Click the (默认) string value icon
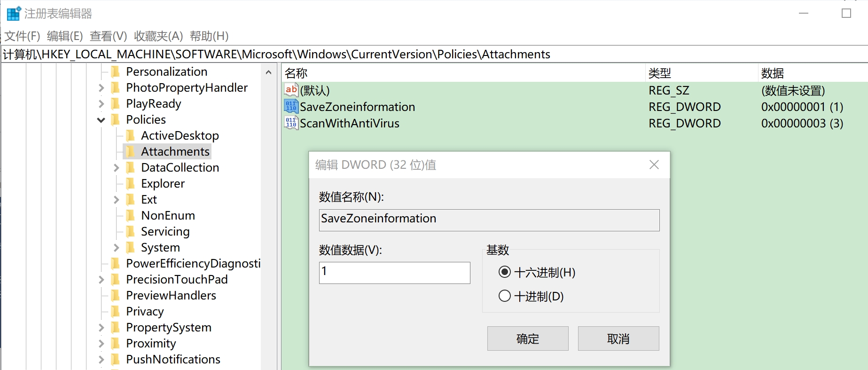This screenshot has width=868, height=370. (x=291, y=90)
